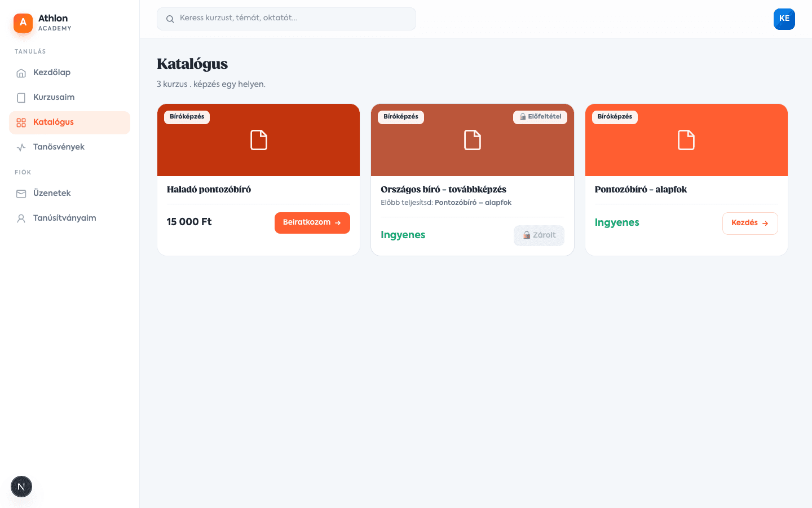
Task: Click Bíróképzés tag on Pontozóbíró – alapfok card
Action: 615,117
